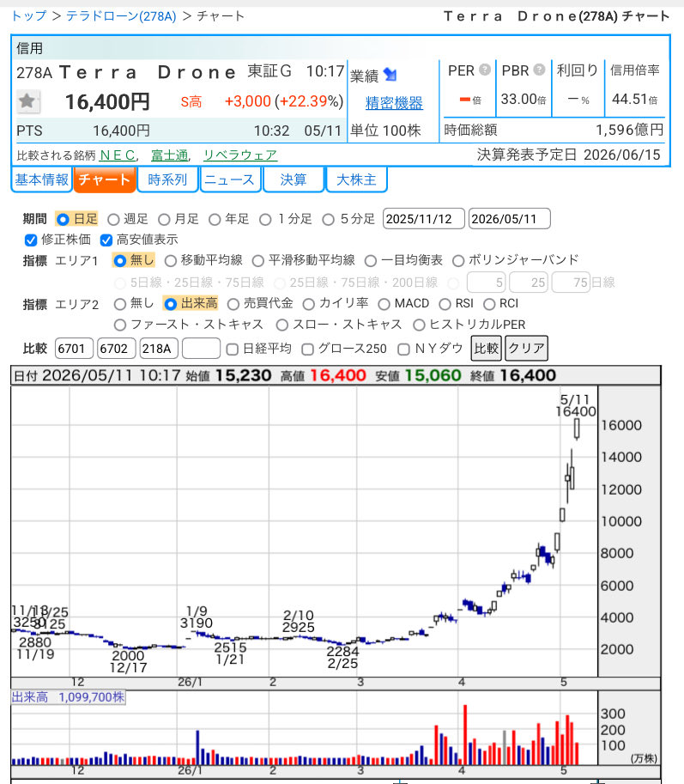The height and width of the screenshot is (784, 684).
Task: Select the 月足 period radio button
Action: [x=164, y=220]
